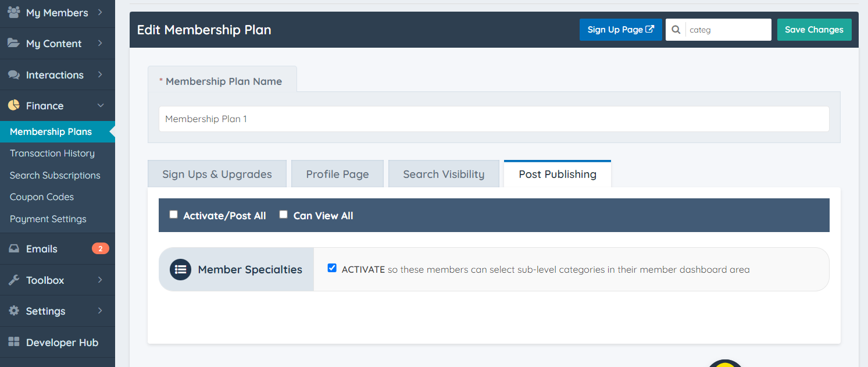Screen dimensions: 868x367
Task: Open Search Subscriptions in sidebar
Action: pyautogui.click(x=55, y=175)
